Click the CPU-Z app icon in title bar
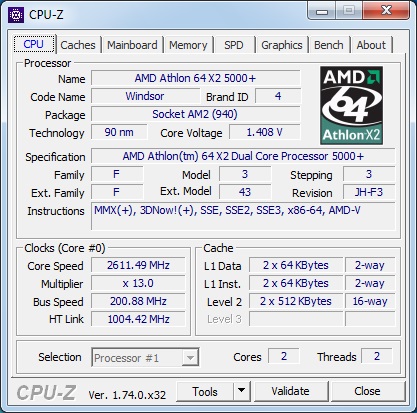The height and width of the screenshot is (413, 417). click(16, 14)
